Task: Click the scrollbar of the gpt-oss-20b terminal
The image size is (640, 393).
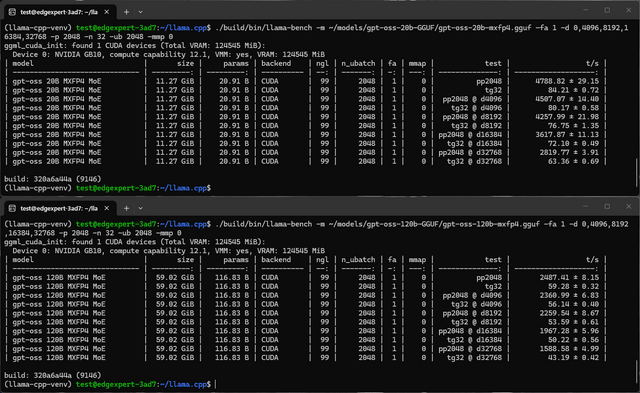Action: [636, 173]
